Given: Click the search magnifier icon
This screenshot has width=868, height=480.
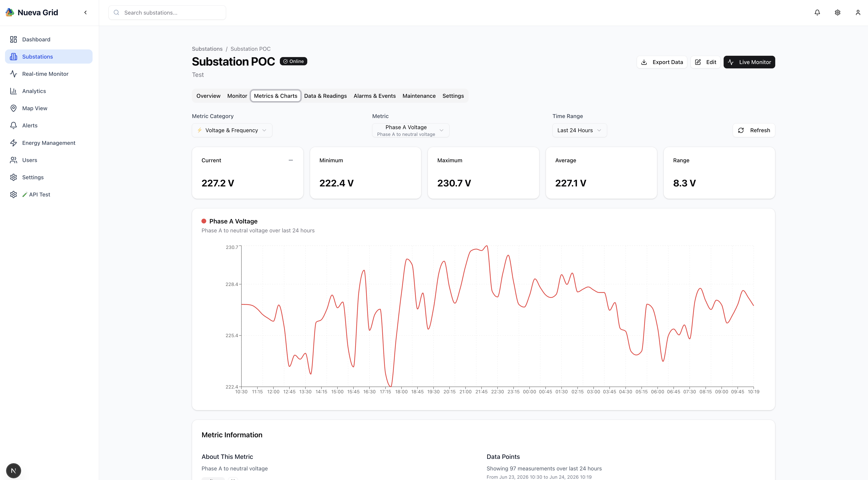Looking at the screenshot, I should click(x=116, y=12).
